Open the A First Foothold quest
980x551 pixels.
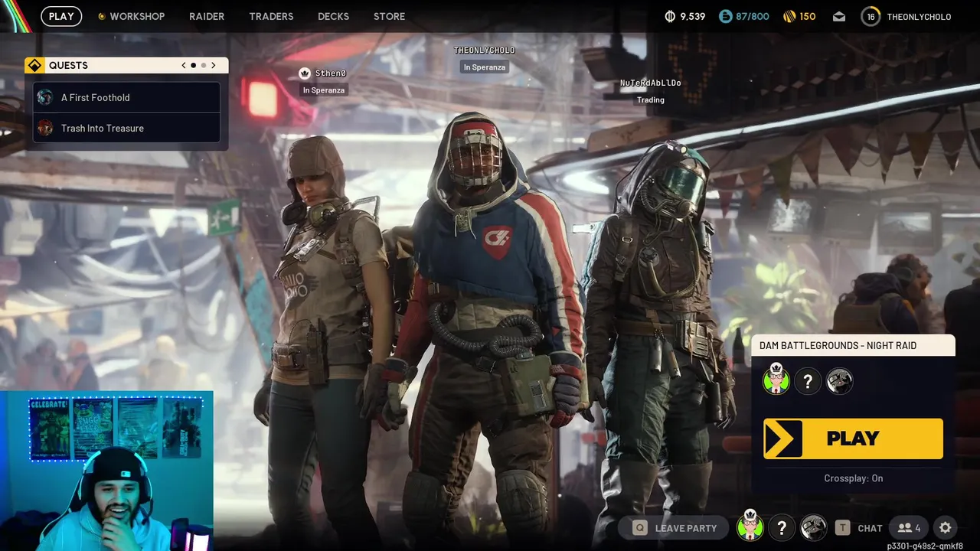pyautogui.click(x=126, y=97)
